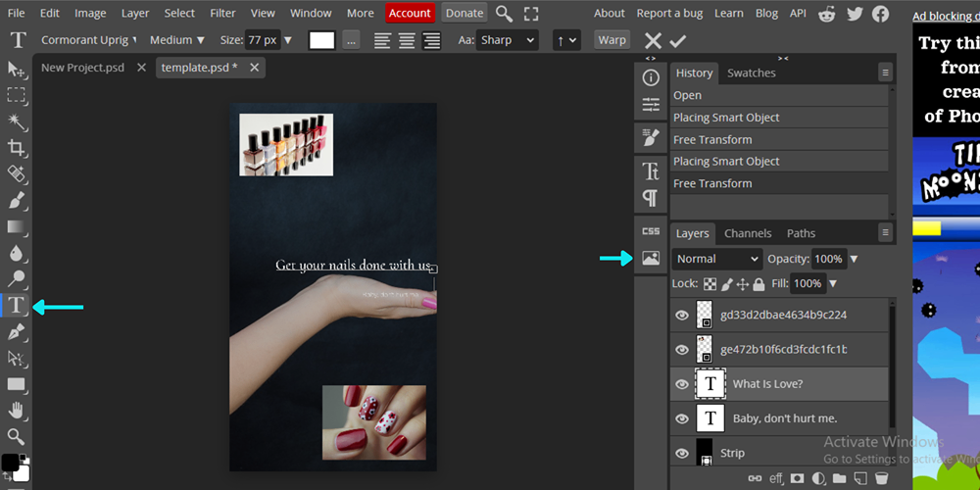
Task: Click the Donate button
Action: [x=465, y=13]
